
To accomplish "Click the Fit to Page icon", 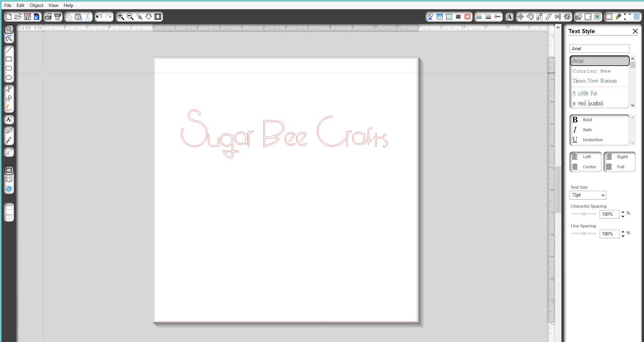I will click(x=158, y=16).
